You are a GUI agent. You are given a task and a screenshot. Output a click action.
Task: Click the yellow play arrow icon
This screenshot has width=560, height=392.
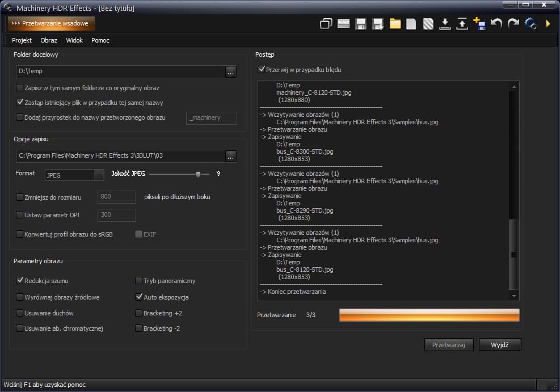pos(548,24)
